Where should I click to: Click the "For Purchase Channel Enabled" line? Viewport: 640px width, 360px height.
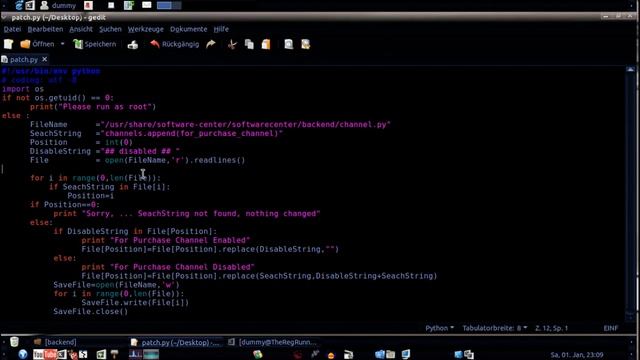pos(166,240)
